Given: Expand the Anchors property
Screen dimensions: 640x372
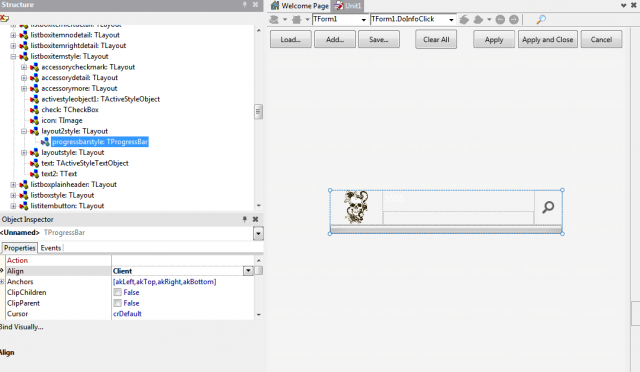Looking at the screenshot, I should point(2,282).
